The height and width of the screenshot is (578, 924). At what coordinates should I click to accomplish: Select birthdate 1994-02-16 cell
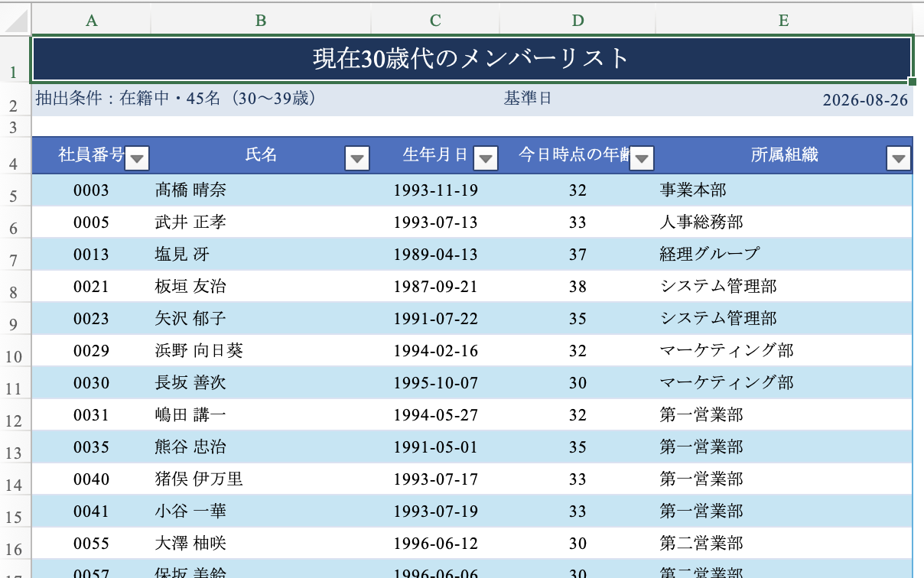[x=435, y=350]
